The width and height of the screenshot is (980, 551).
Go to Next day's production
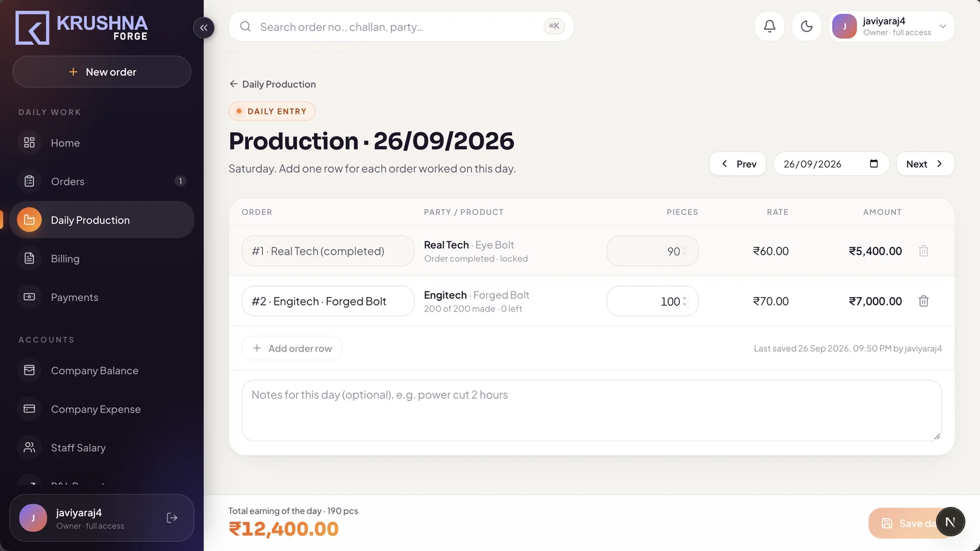925,163
